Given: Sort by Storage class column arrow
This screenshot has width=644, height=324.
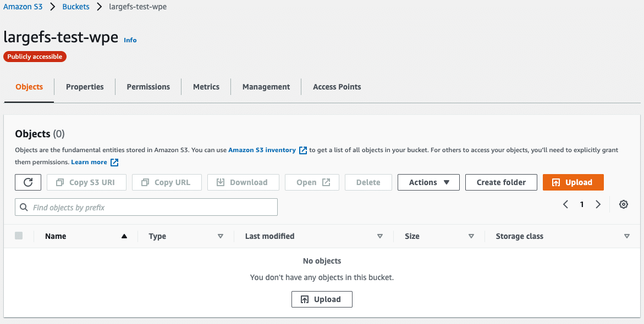Looking at the screenshot, I should pyautogui.click(x=626, y=236).
